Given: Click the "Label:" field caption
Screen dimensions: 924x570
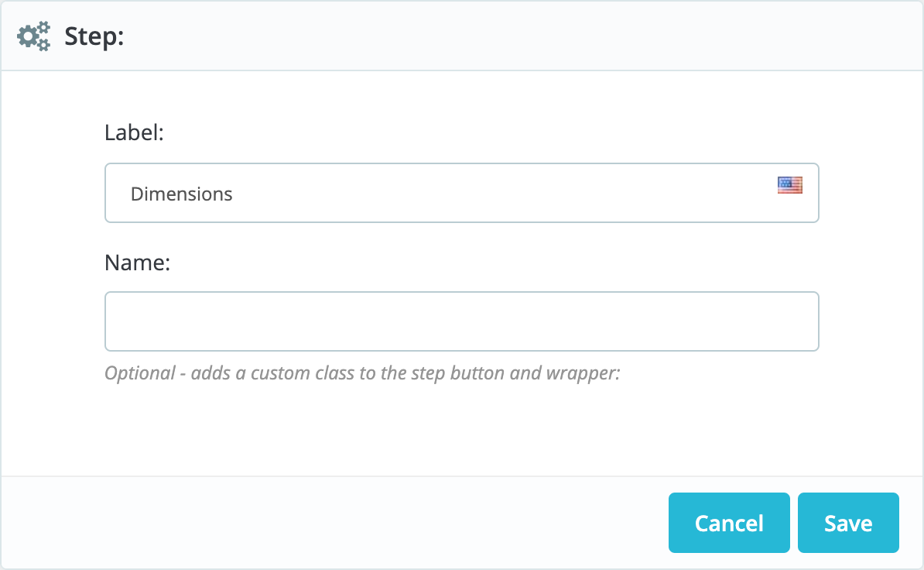Looking at the screenshot, I should click(x=134, y=133).
